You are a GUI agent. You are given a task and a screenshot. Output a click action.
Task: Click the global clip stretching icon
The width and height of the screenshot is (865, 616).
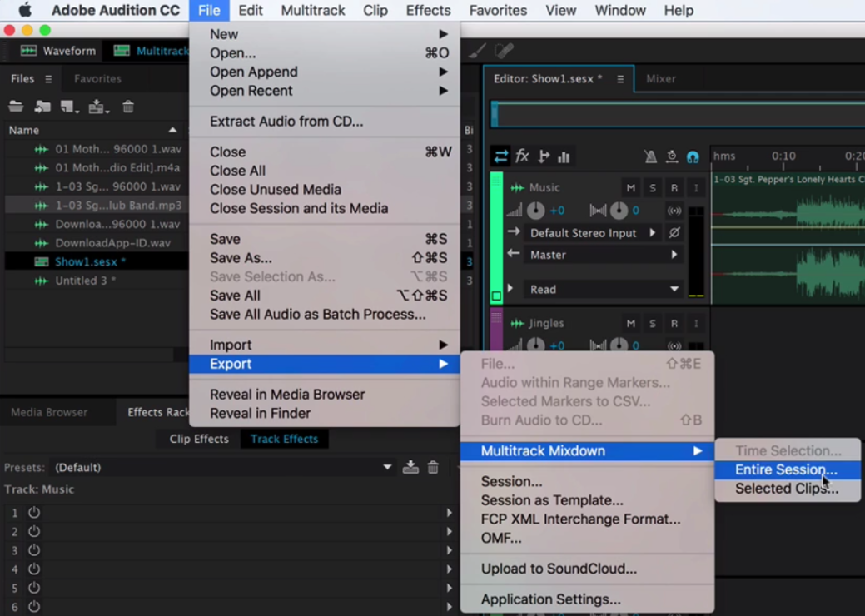tap(671, 156)
